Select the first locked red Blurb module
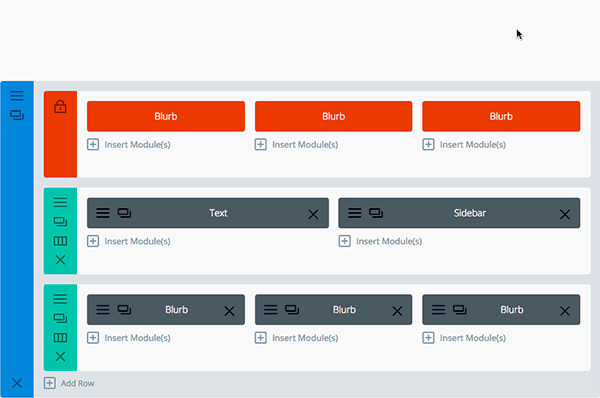Image resolution: width=600 pixels, height=398 pixels. tap(166, 116)
